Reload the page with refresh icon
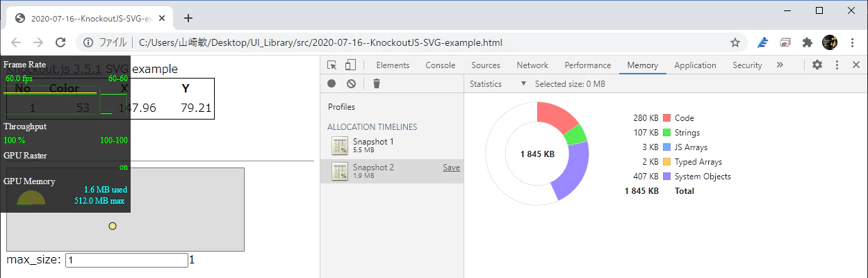This screenshot has width=868, height=278. 60,42
